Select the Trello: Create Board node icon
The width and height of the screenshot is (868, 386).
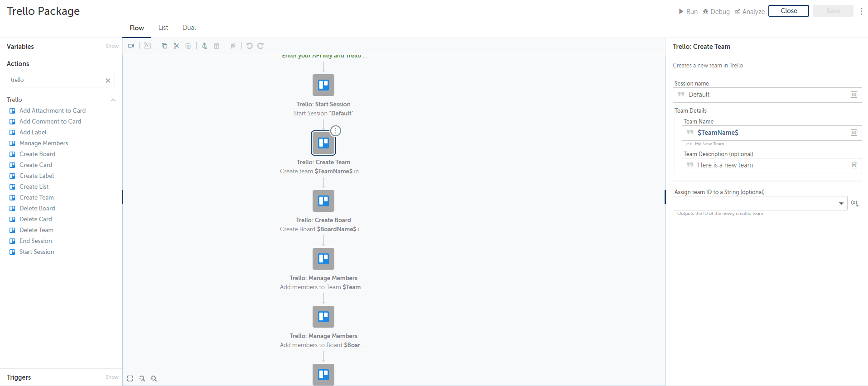[x=323, y=201]
